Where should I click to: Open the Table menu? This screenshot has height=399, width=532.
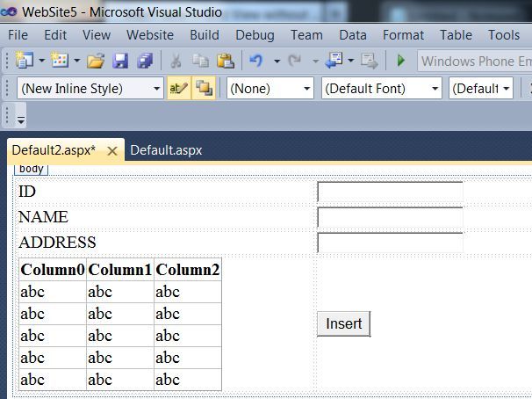(x=456, y=35)
